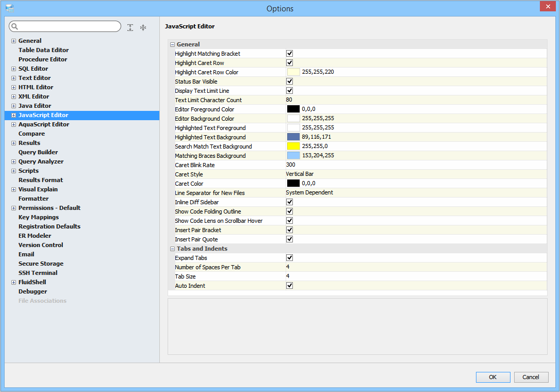Open the Matching Braces Background color swatch
The width and height of the screenshot is (560, 392).
point(293,156)
